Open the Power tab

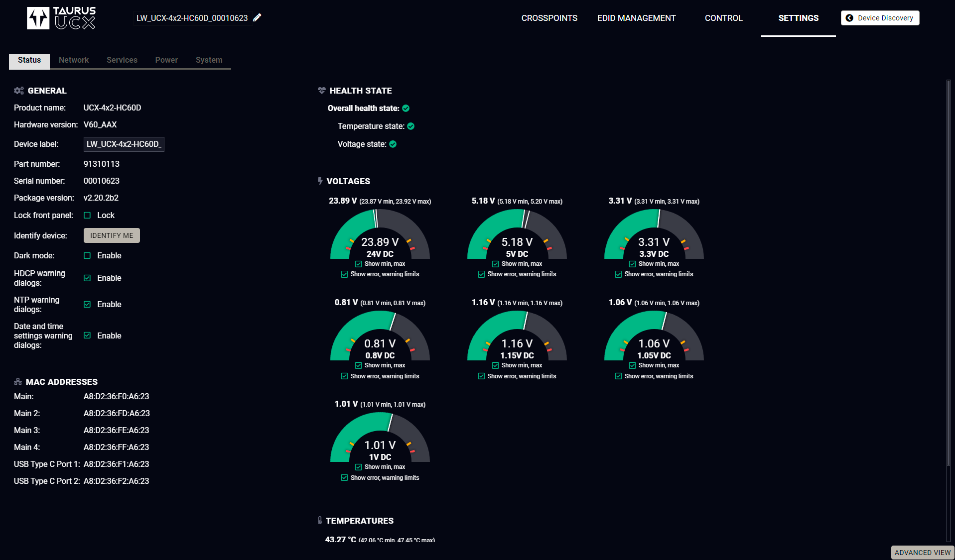(166, 60)
